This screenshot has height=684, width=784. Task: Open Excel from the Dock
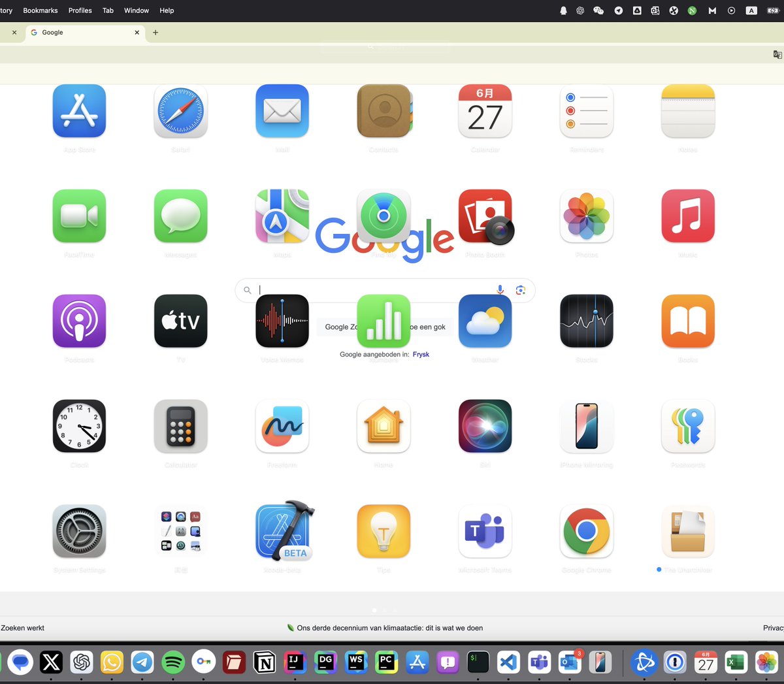point(736,662)
